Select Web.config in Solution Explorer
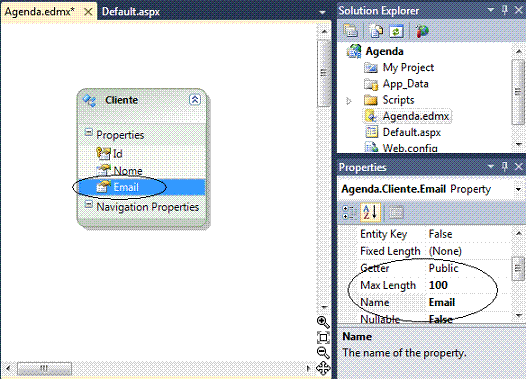The height and width of the screenshot is (379, 526). [x=410, y=148]
